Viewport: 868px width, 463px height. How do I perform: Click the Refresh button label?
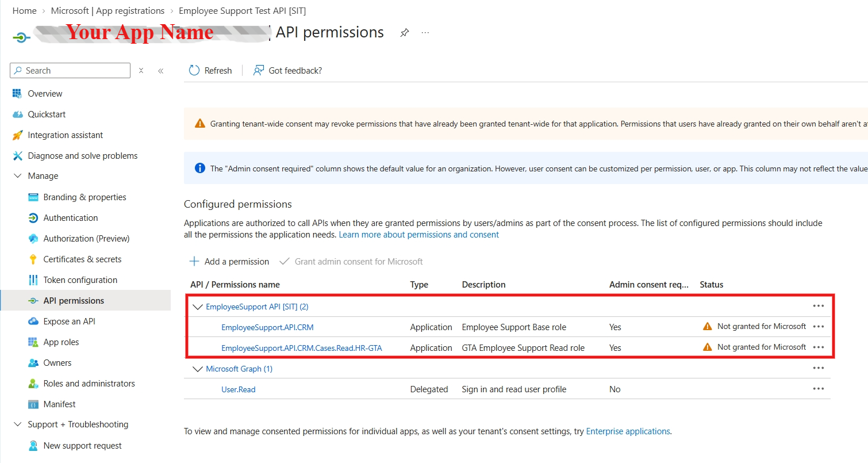218,71
